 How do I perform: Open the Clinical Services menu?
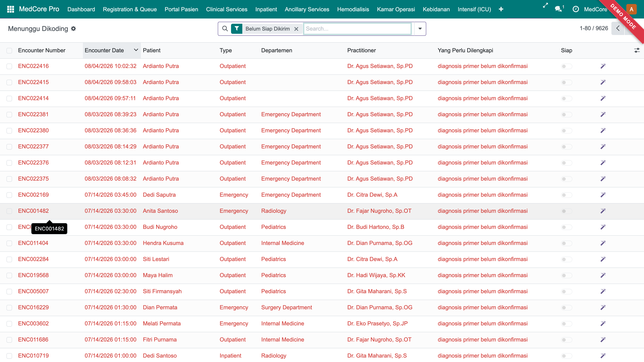[226, 9]
